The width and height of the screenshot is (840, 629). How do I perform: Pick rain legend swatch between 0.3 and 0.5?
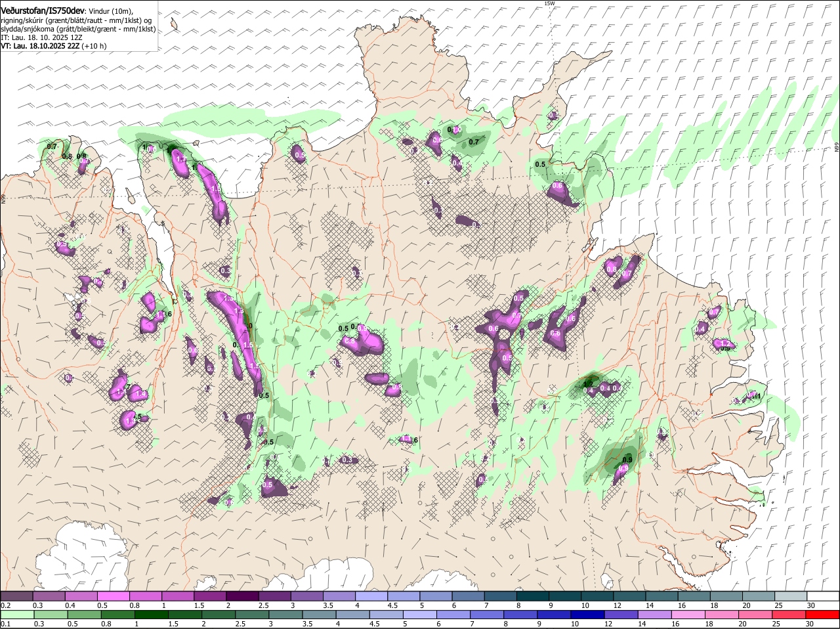[x=51, y=615]
